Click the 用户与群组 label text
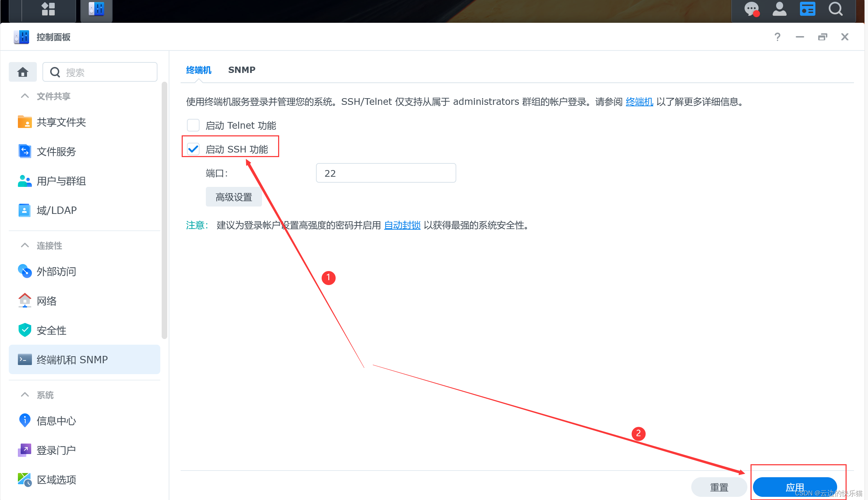The width and height of the screenshot is (868, 500). pyautogui.click(x=61, y=181)
